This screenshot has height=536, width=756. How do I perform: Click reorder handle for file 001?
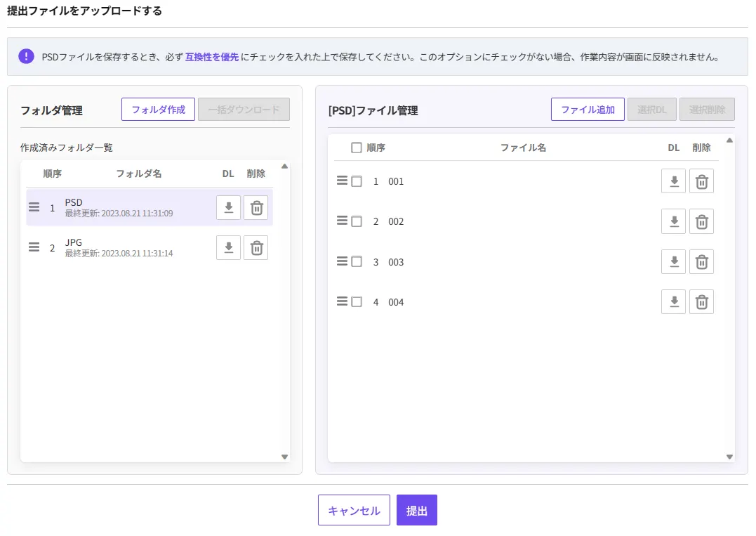point(342,181)
